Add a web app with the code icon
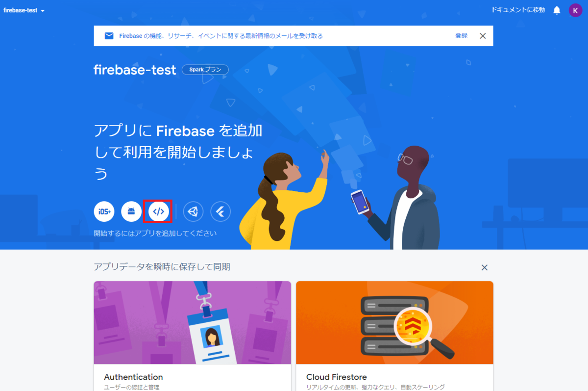The width and height of the screenshot is (588, 391). tap(158, 211)
